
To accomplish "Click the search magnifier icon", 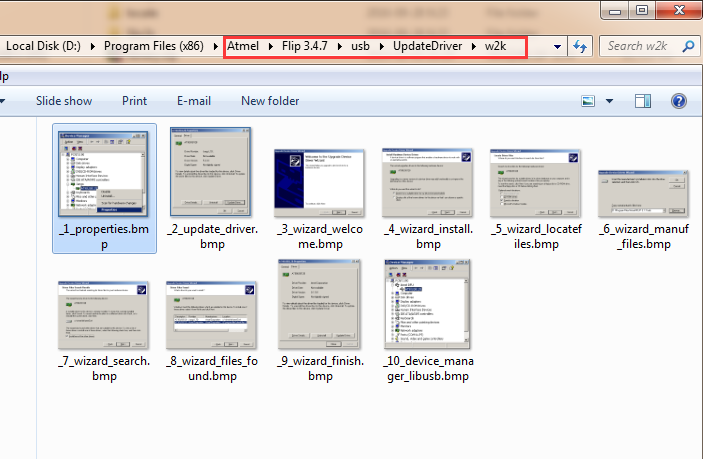I will pyautogui.click(x=688, y=46).
